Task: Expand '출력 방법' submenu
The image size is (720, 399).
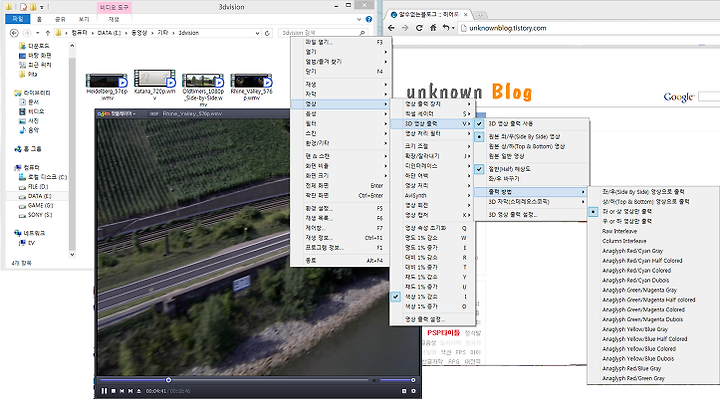Action: tap(532, 192)
